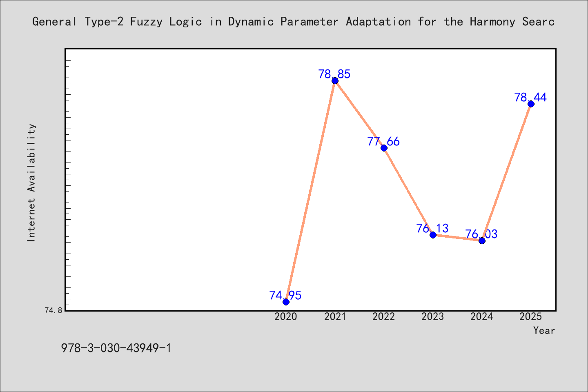Click the 2021 data point marker
The width and height of the screenshot is (588, 392).
335,80
